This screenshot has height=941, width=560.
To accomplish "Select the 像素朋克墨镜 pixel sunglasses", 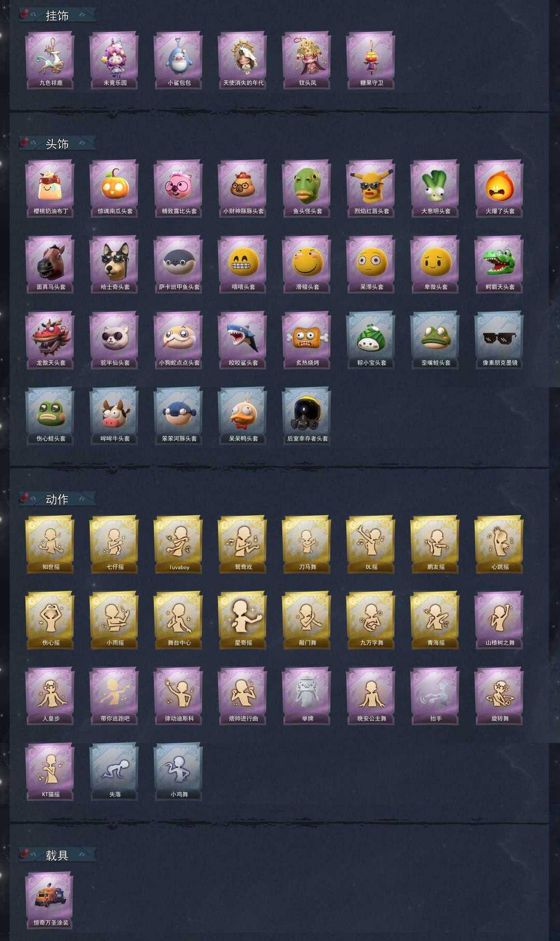I will (x=499, y=340).
